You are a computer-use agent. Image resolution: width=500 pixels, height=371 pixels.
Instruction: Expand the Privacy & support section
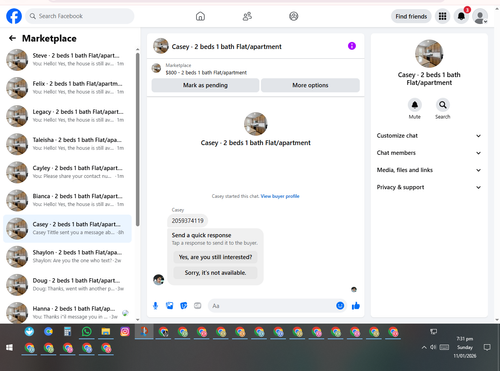[x=429, y=187]
